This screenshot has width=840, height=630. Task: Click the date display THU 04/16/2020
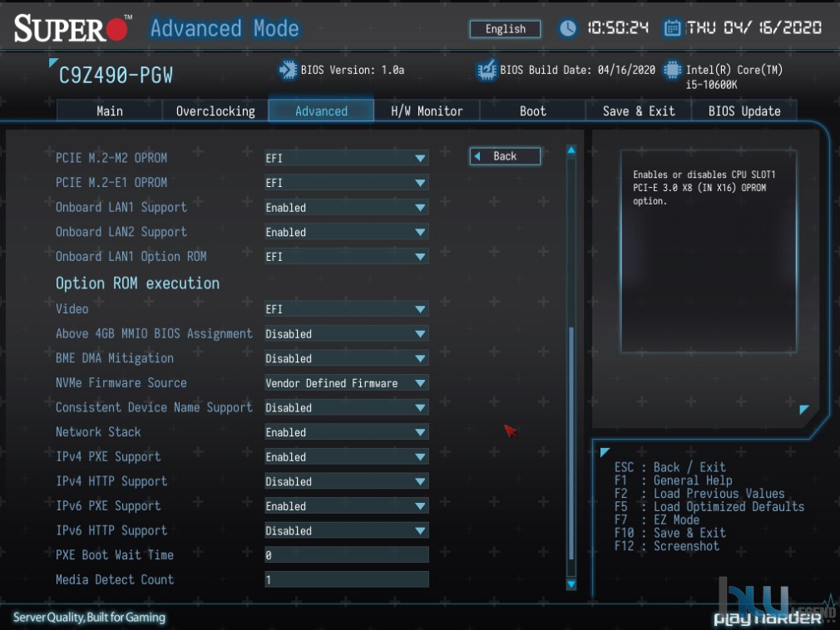tap(754, 27)
